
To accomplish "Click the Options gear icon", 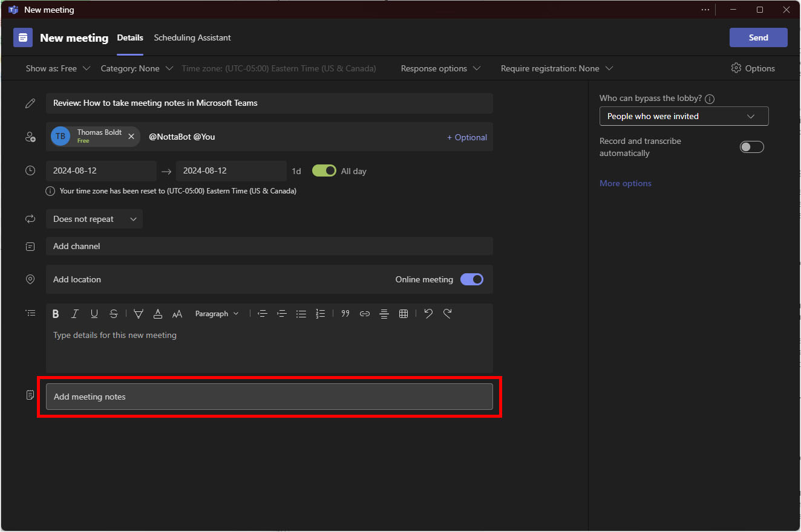I will 736,68.
